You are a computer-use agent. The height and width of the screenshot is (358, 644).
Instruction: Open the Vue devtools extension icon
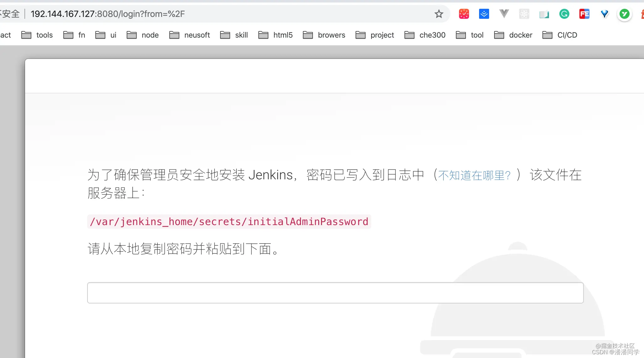pyautogui.click(x=504, y=14)
